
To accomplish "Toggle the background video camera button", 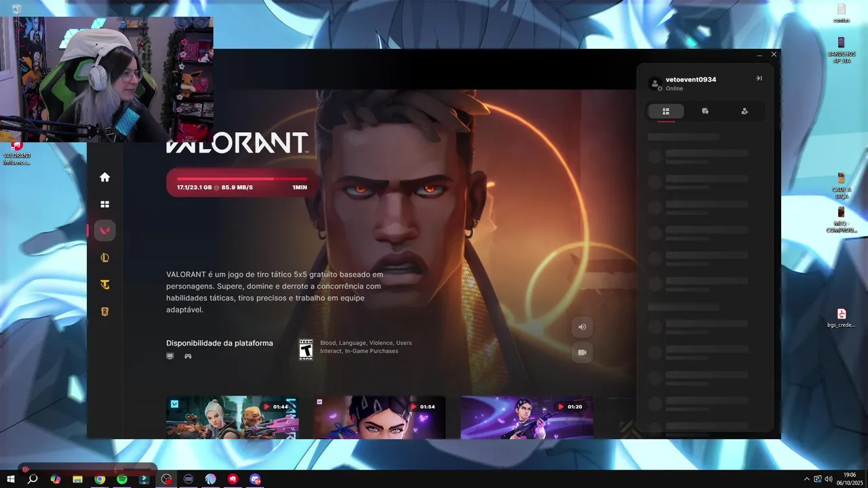I will tap(582, 352).
